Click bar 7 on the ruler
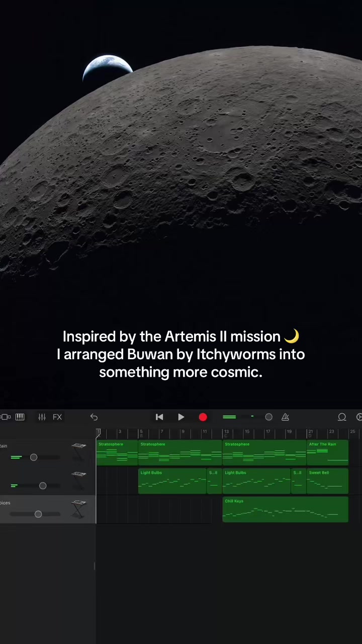The image size is (362, 644). (161, 432)
